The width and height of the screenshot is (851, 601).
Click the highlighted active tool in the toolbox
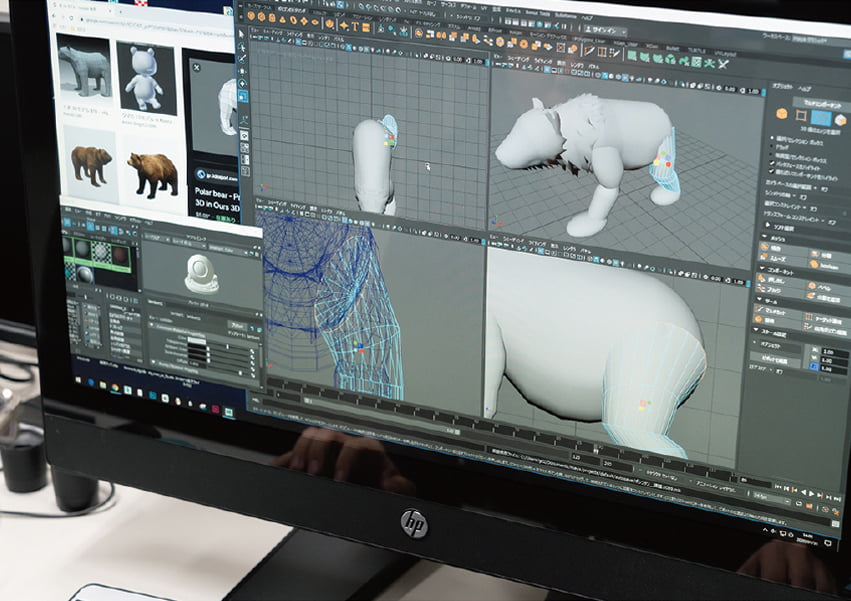[x=243, y=97]
